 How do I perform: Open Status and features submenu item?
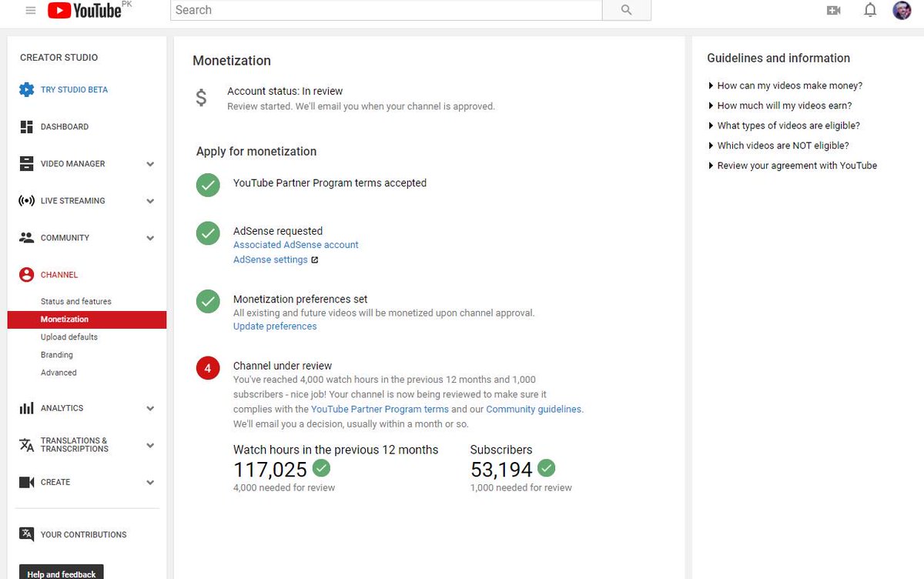[x=76, y=301]
